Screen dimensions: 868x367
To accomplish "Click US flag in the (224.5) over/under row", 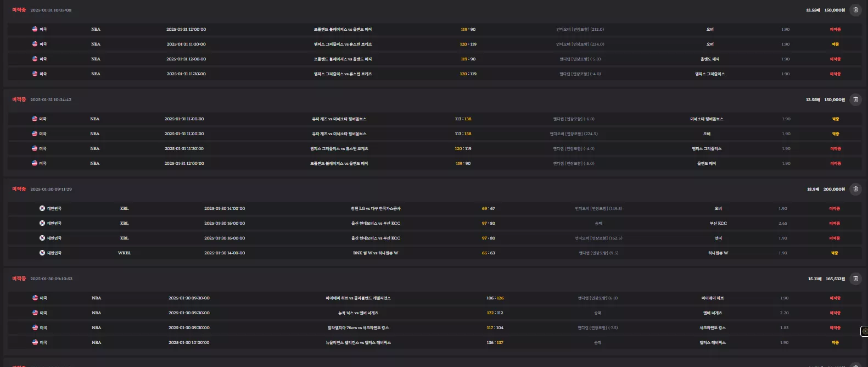I will [35, 134].
